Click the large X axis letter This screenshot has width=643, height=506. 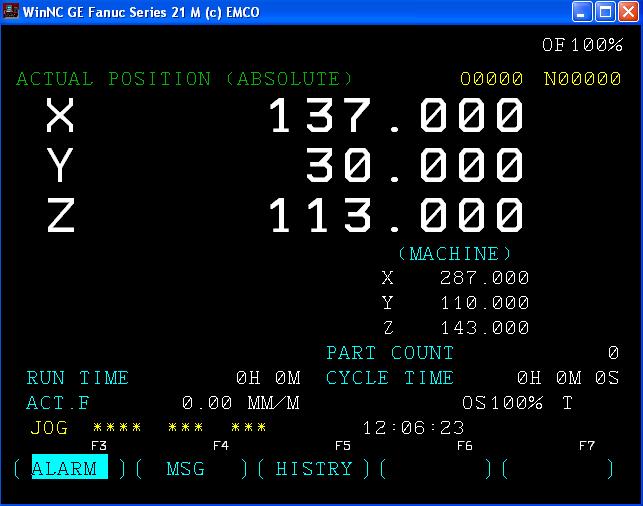pos(60,115)
